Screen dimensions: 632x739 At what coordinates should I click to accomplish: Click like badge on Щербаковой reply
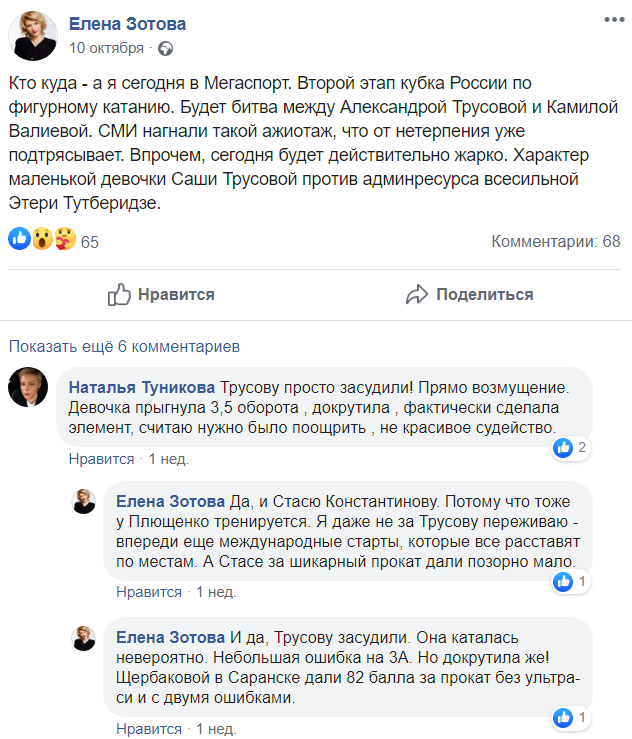tap(568, 718)
